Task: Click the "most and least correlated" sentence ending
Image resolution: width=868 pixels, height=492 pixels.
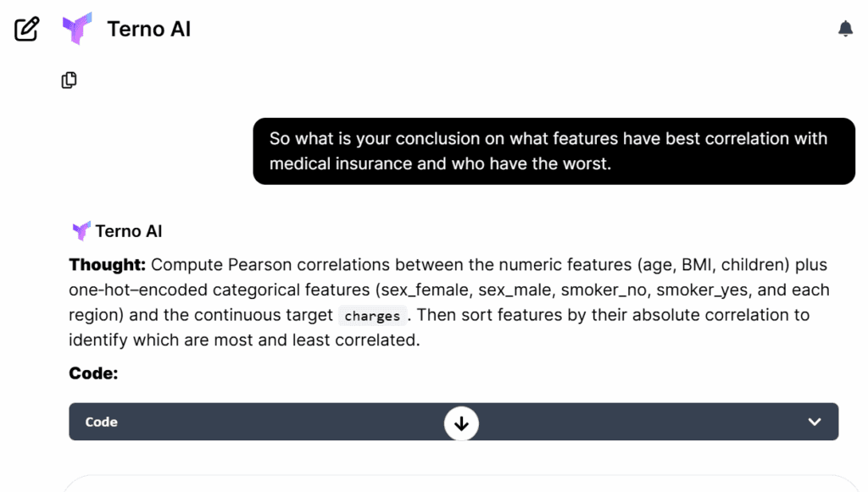Action: (x=331, y=340)
